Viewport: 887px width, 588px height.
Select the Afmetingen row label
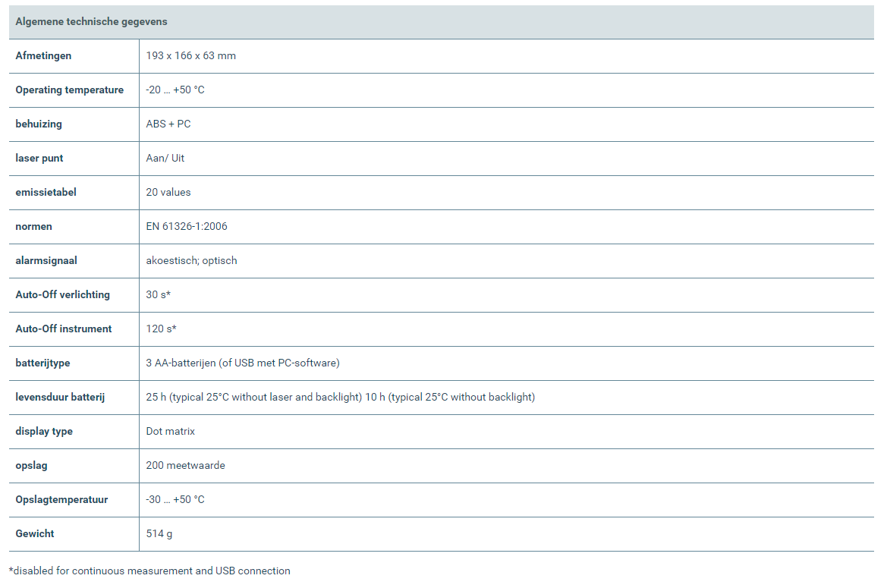coord(43,55)
